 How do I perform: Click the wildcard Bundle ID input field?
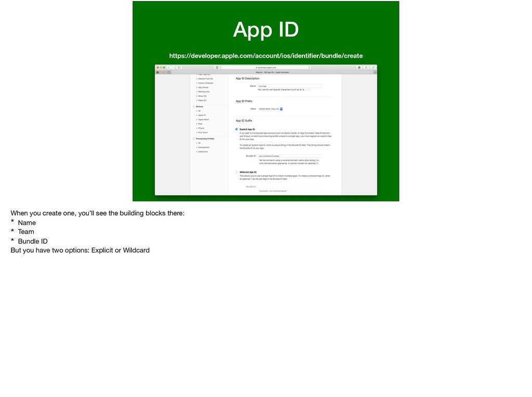(289, 187)
